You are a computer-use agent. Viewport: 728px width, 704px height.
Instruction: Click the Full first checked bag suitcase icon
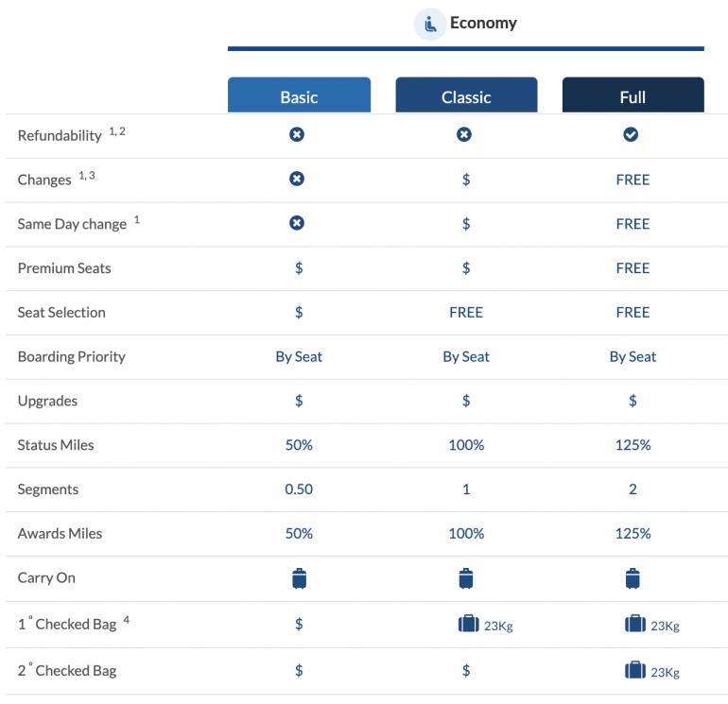pos(635,624)
